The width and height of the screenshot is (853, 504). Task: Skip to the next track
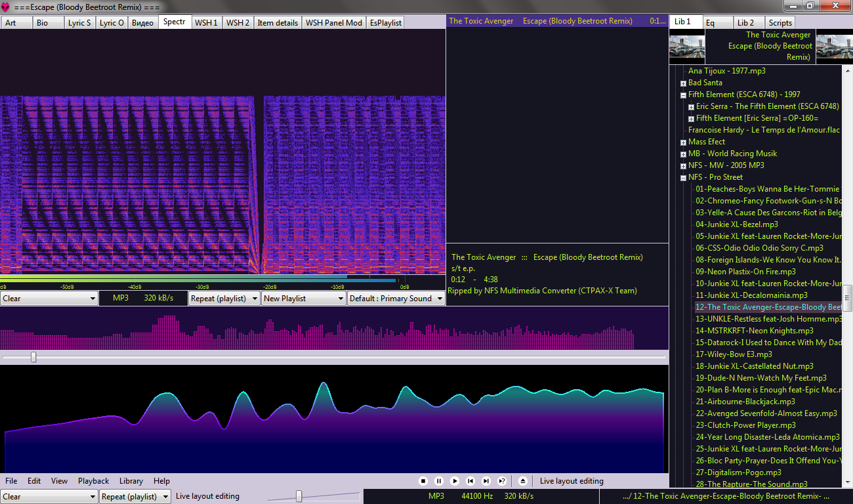[x=486, y=481]
